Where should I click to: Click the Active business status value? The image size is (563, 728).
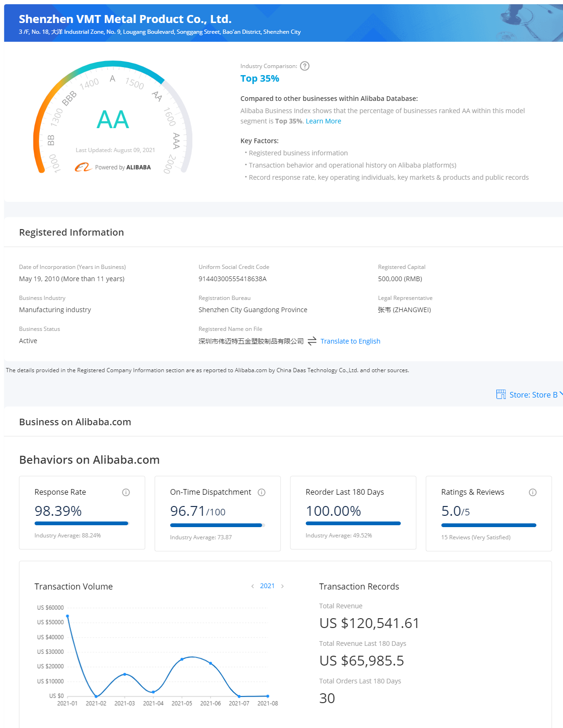pyautogui.click(x=28, y=341)
